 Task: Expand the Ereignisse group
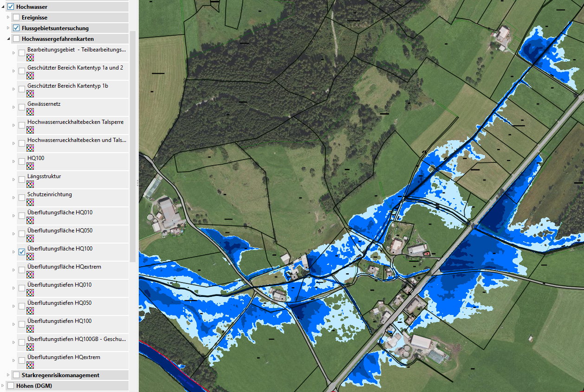8,18
